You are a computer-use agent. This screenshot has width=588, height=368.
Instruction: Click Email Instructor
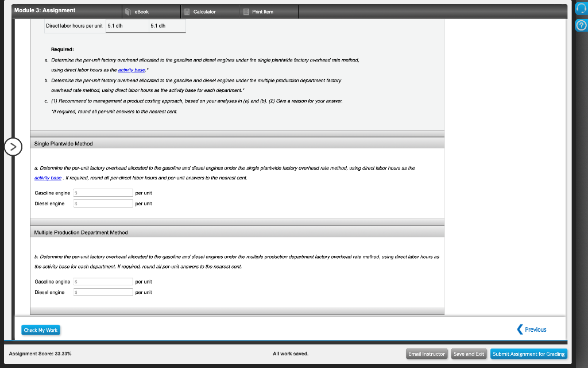[426, 354]
